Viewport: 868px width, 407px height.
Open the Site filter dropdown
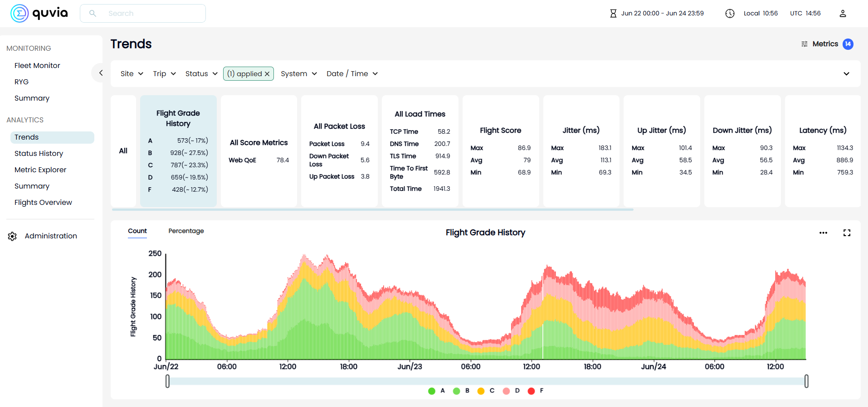[x=132, y=74]
